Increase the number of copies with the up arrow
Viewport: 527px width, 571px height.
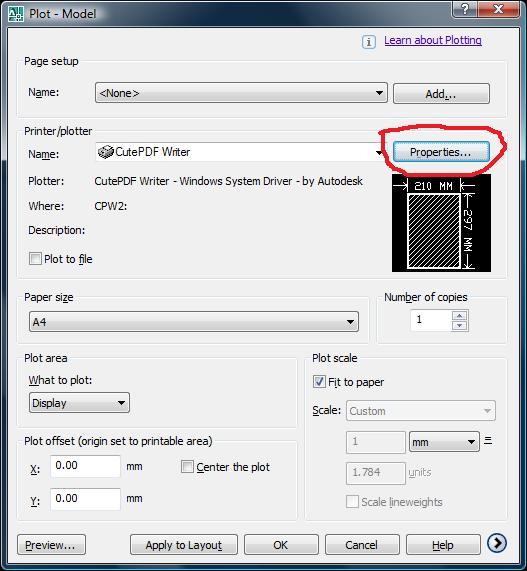(x=459, y=316)
